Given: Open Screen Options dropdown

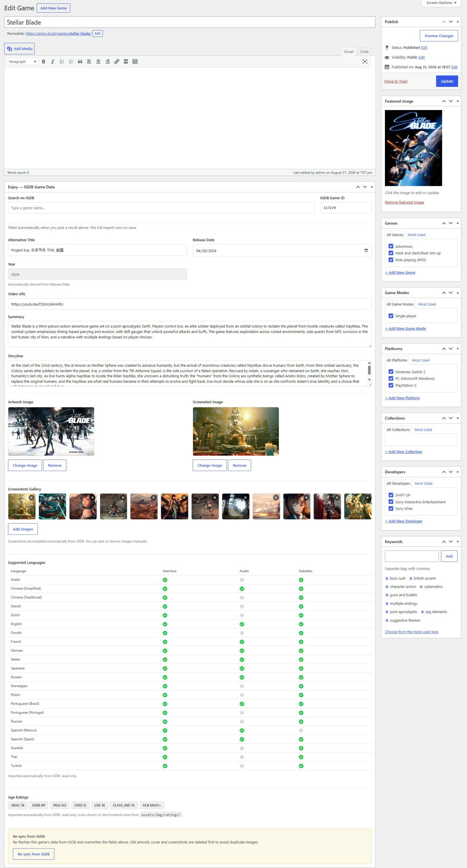Looking at the screenshot, I should [441, 3].
